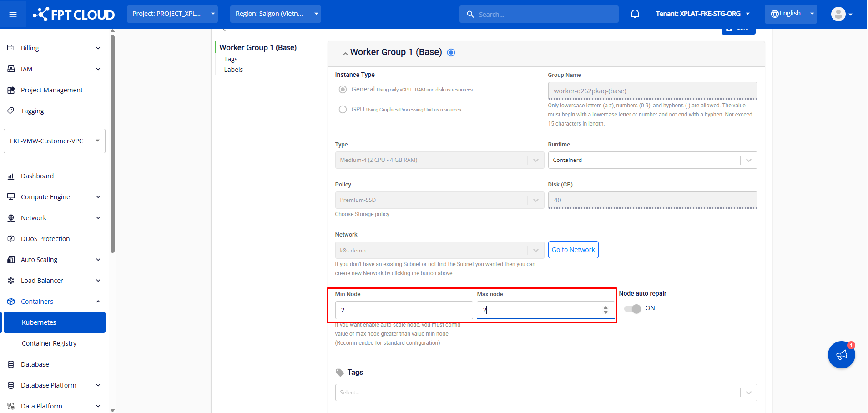This screenshot has width=868, height=413.
Task: Jump to Labels section link
Action: [x=233, y=70]
